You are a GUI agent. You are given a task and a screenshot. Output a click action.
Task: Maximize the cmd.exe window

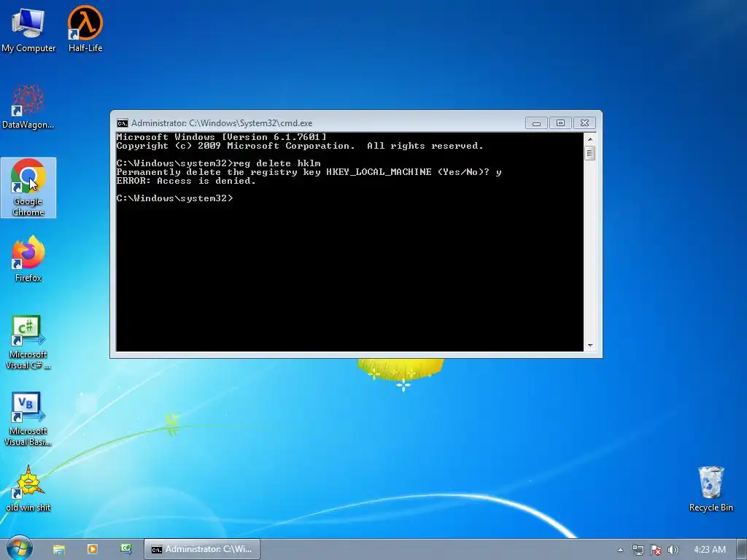tap(560, 123)
